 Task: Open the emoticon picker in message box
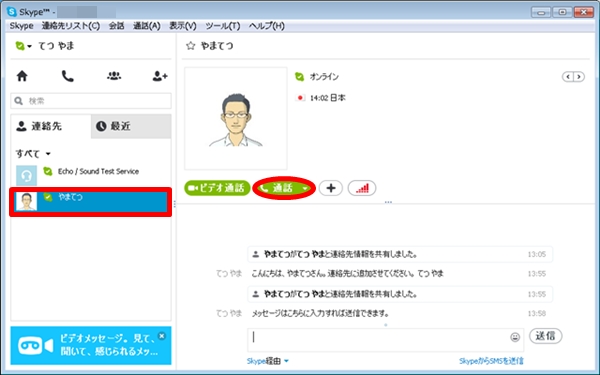click(515, 337)
